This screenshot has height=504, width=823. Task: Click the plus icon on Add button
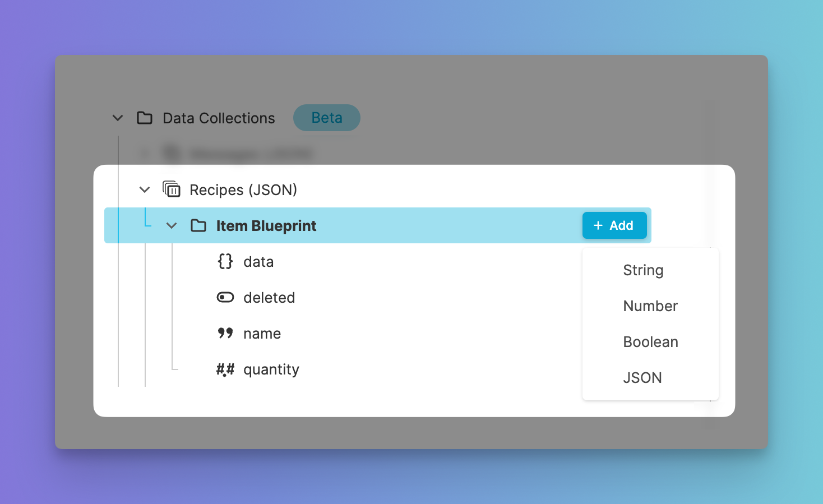click(598, 225)
